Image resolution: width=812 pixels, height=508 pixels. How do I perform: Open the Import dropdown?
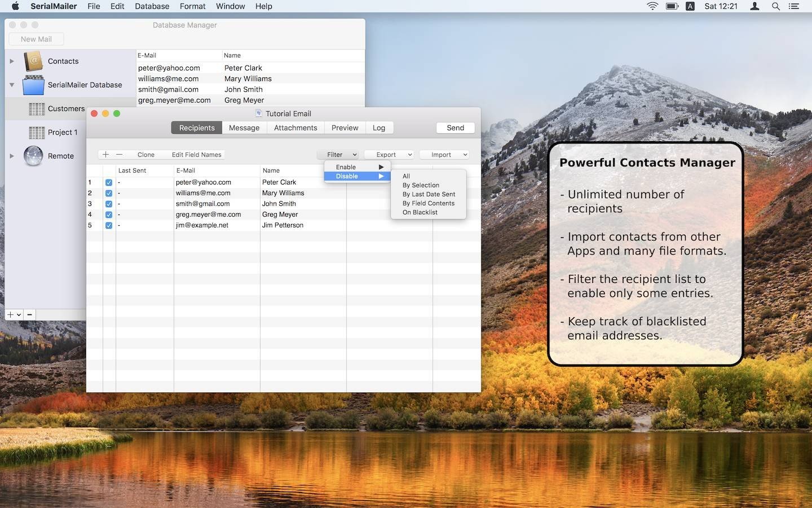[x=444, y=155]
